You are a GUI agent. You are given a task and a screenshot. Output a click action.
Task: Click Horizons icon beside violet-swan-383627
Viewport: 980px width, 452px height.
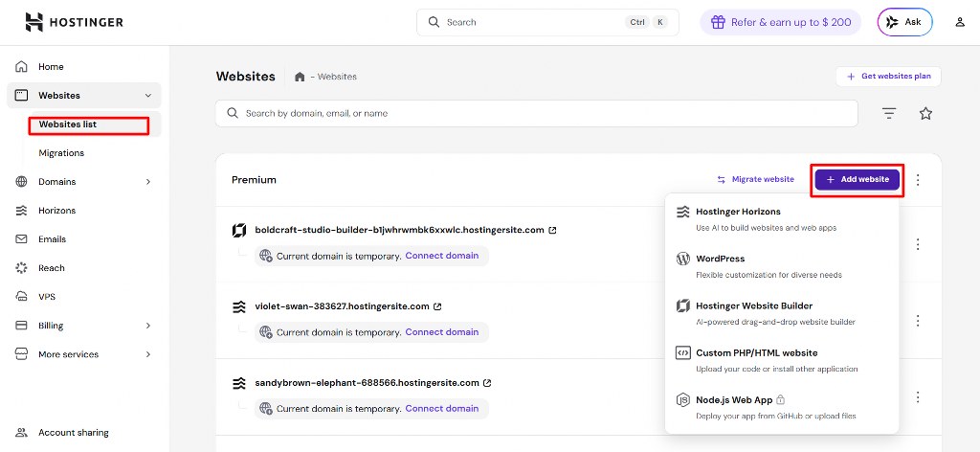coord(238,306)
